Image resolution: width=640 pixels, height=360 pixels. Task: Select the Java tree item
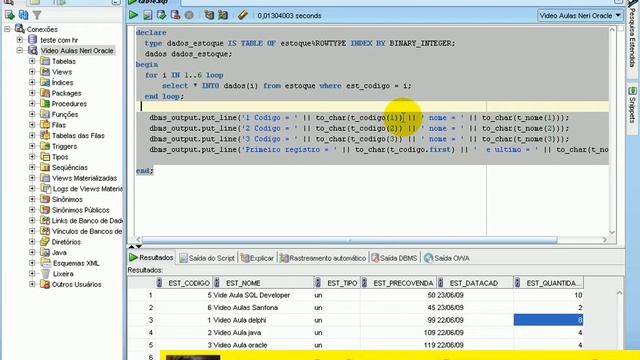click(x=59, y=252)
